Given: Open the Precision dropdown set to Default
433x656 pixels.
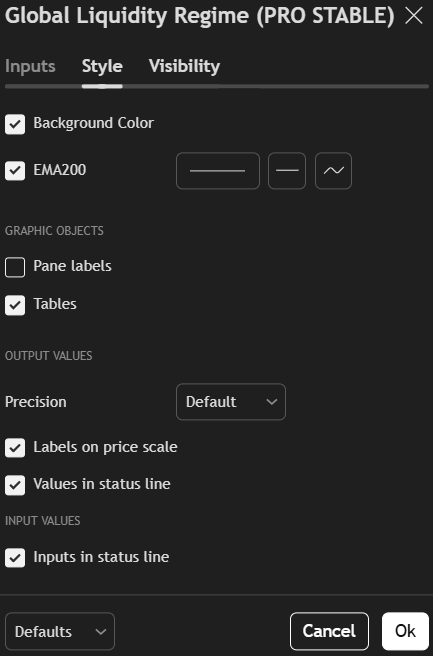Looking at the screenshot, I should coord(231,402).
